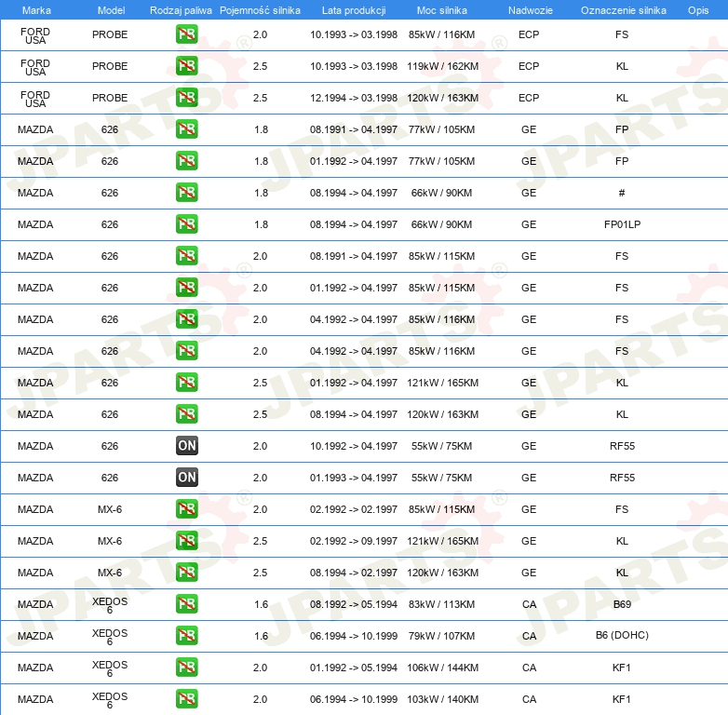Click the Pojemność silnika column header
The width and height of the screenshot is (728, 715).
point(260,10)
